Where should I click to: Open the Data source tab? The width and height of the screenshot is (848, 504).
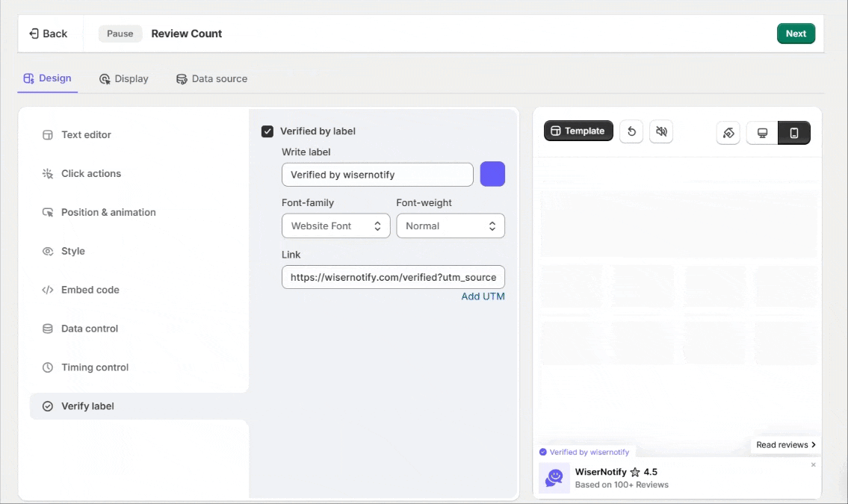[211, 79]
